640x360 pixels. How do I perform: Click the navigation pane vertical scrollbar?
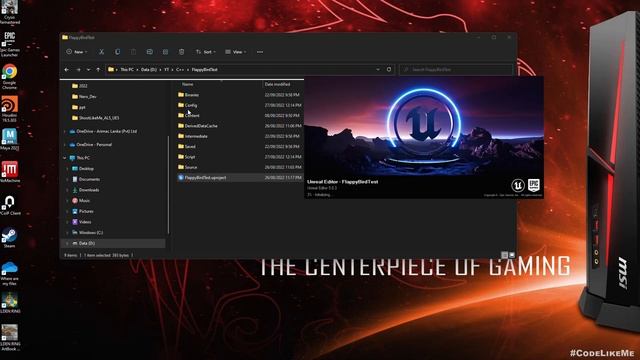point(169,184)
